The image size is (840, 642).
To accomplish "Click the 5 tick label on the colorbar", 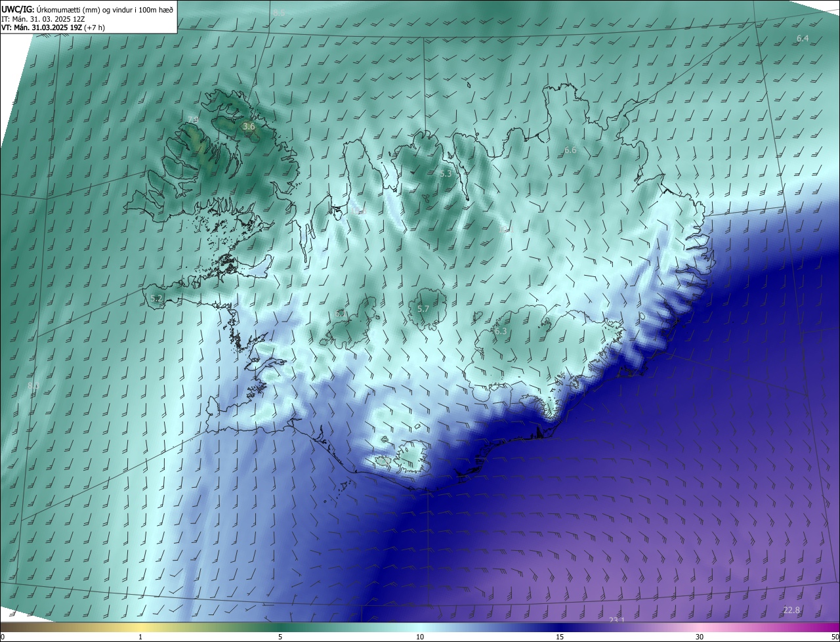I will tap(280, 637).
